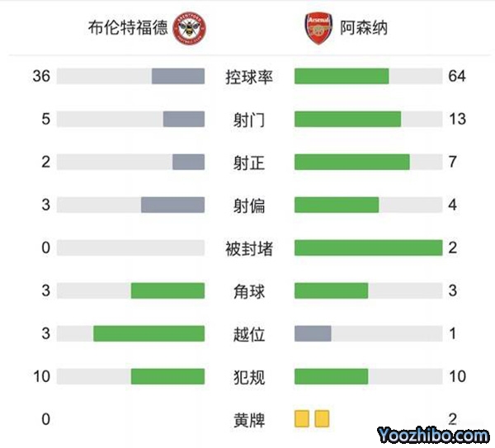
Task: Click the 射门 stat label
Action: pyautogui.click(x=249, y=120)
